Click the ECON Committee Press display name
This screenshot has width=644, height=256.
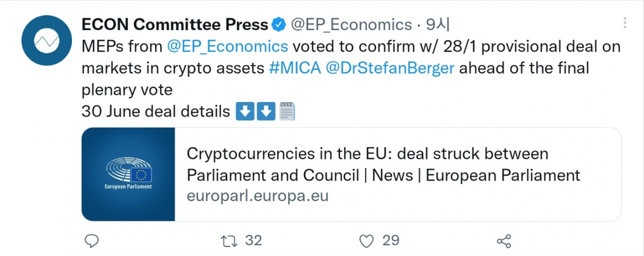pyautogui.click(x=175, y=24)
